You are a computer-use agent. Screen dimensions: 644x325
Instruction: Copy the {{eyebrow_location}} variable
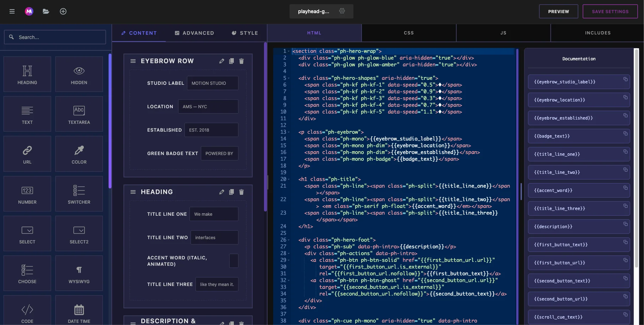626,97
